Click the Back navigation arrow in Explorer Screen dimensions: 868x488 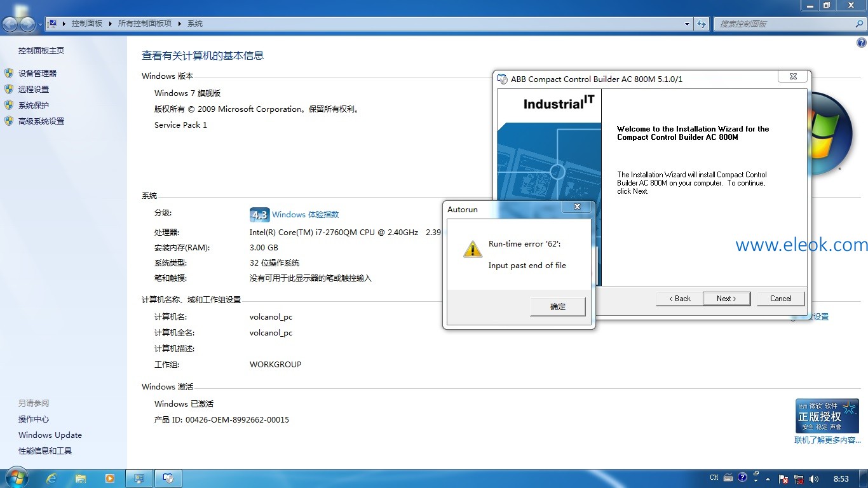(x=10, y=24)
